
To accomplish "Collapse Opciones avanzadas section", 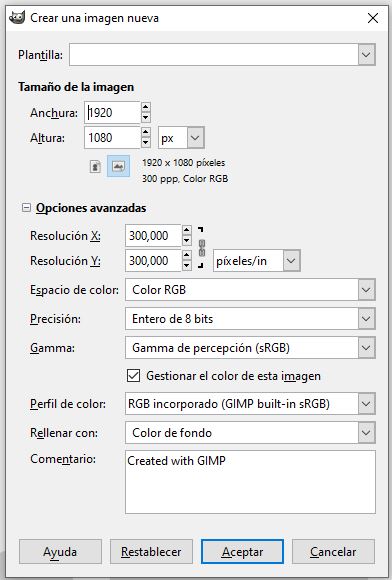I will tap(26, 208).
